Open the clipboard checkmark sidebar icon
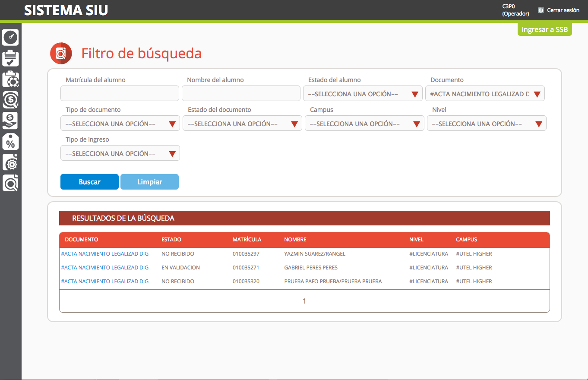The image size is (588, 380). tap(11, 58)
